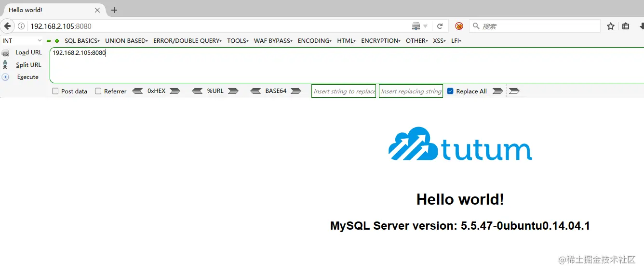
Task: Click the replace arrow next to Replace All
Action: (498, 91)
